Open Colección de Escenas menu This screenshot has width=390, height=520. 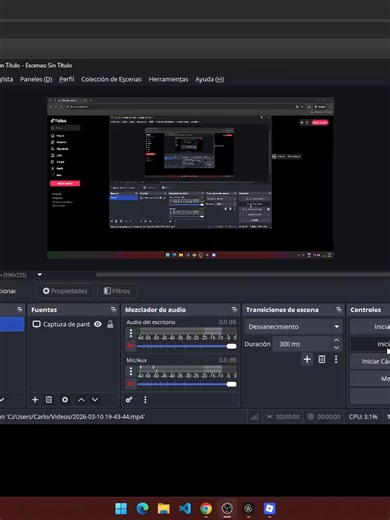(111, 79)
